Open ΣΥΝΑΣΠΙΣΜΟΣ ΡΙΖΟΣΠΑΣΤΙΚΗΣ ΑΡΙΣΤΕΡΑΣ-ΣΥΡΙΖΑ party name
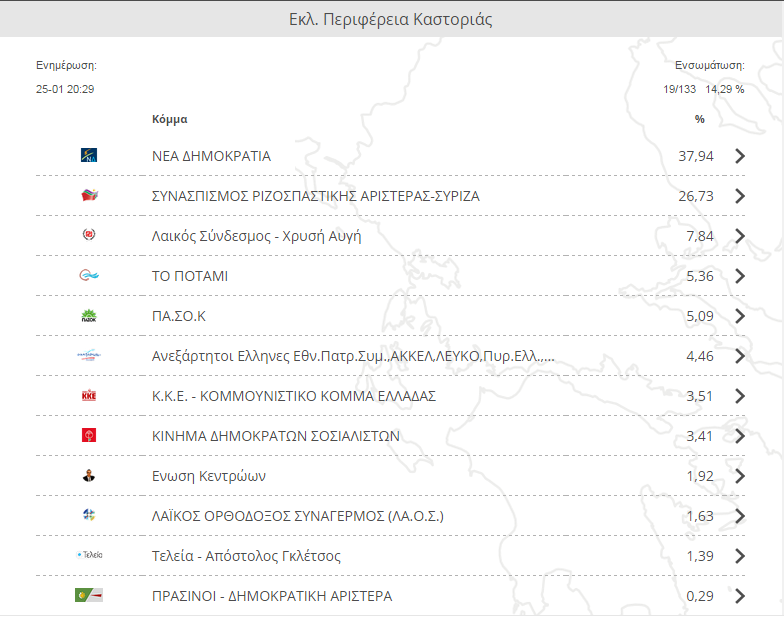 click(x=316, y=196)
